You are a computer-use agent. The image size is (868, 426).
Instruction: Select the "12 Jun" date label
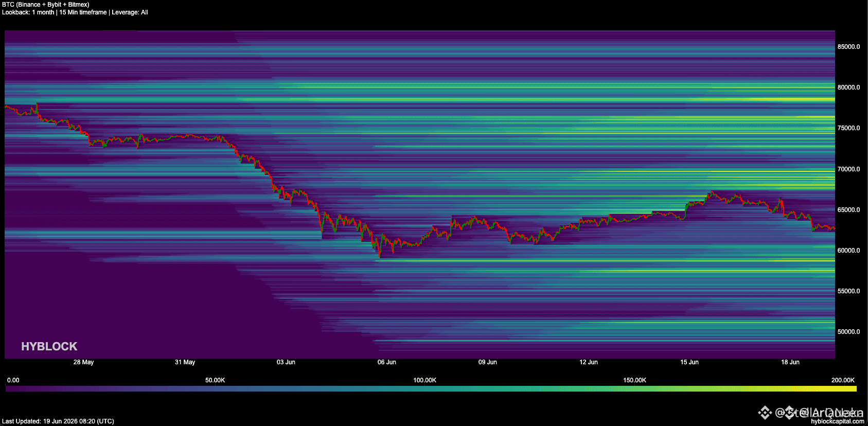click(x=589, y=362)
